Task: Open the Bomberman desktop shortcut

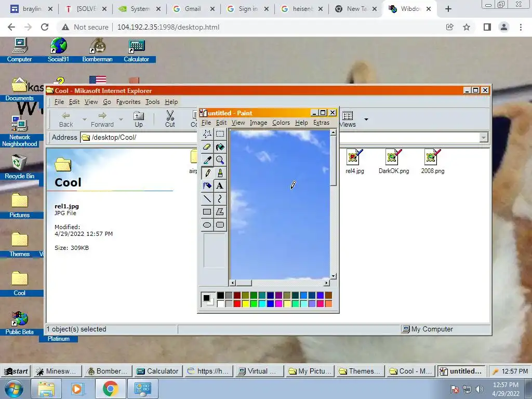Action: 97,50
